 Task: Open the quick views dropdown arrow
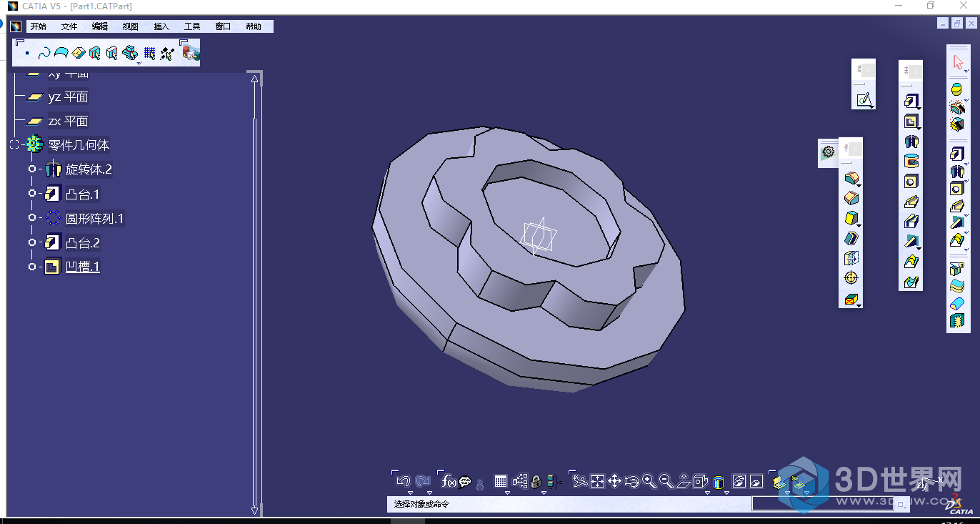(x=707, y=493)
